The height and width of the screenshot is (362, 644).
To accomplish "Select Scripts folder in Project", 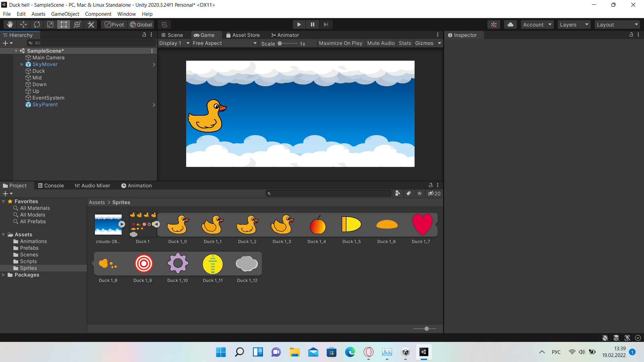I will pyautogui.click(x=28, y=261).
